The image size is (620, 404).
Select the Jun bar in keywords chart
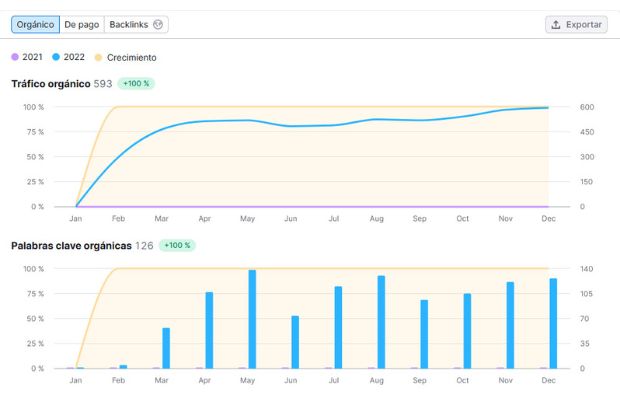(x=295, y=342)
